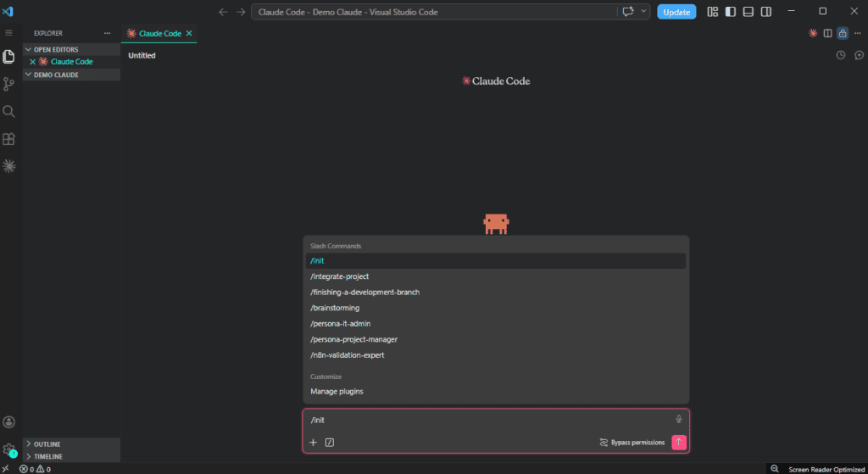This screenshot has height=474, width=868.
Task: Open Claude Code from the activity bar
Action: point(8,166)
